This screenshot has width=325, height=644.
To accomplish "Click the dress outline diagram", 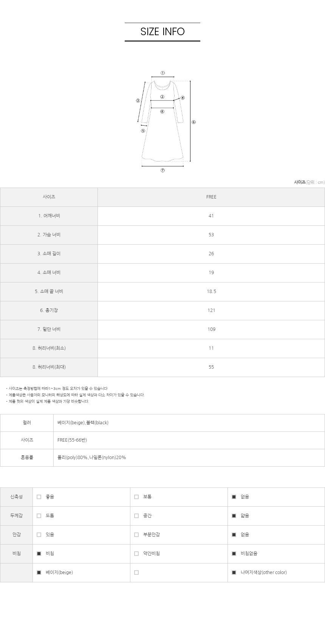I will (x=162, y=121).
